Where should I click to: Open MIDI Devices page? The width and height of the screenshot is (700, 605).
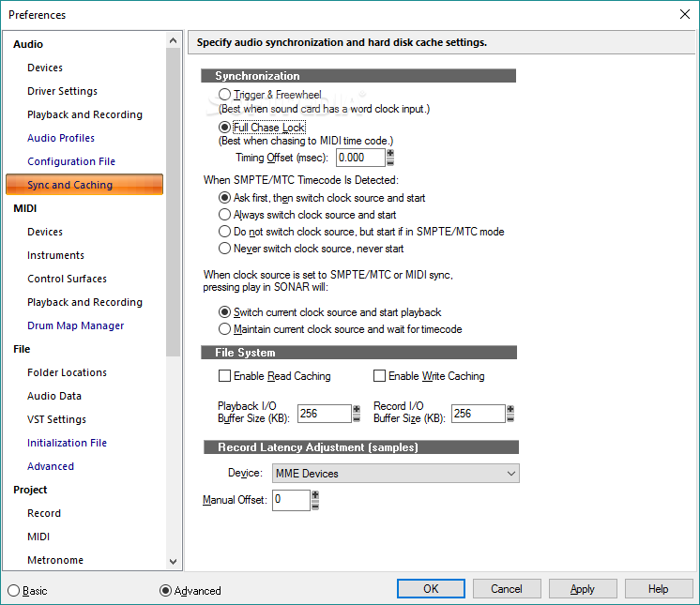point(45,232)
